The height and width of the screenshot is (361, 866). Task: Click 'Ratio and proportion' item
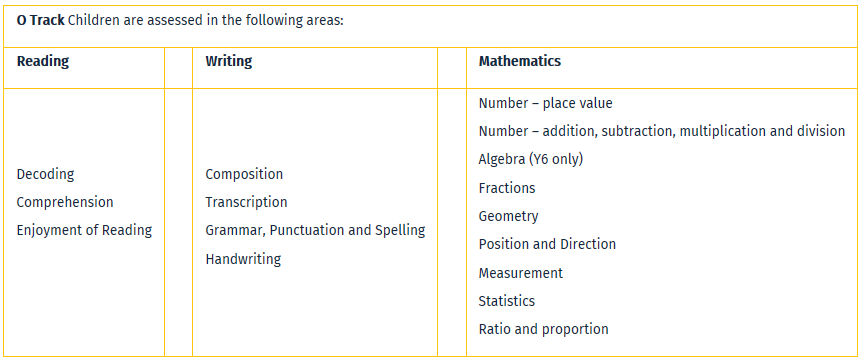[543, 330]
